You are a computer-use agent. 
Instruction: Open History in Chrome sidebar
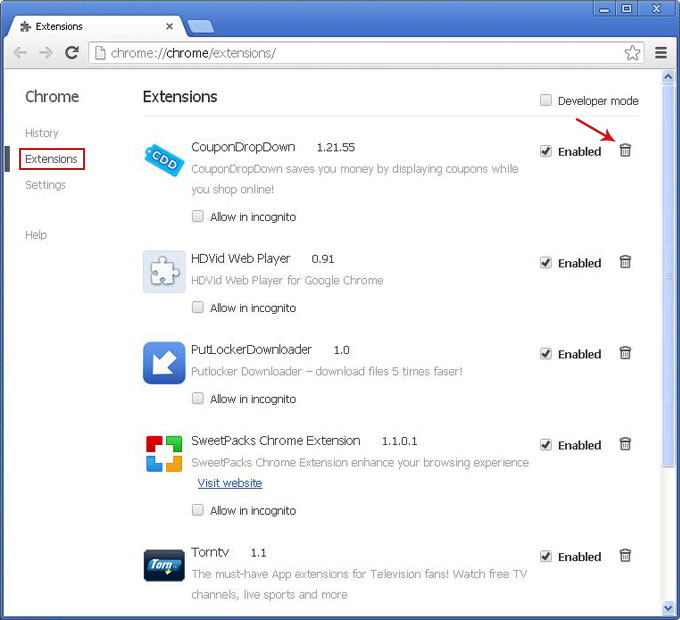pyautogui.click(x=42, y=133)
